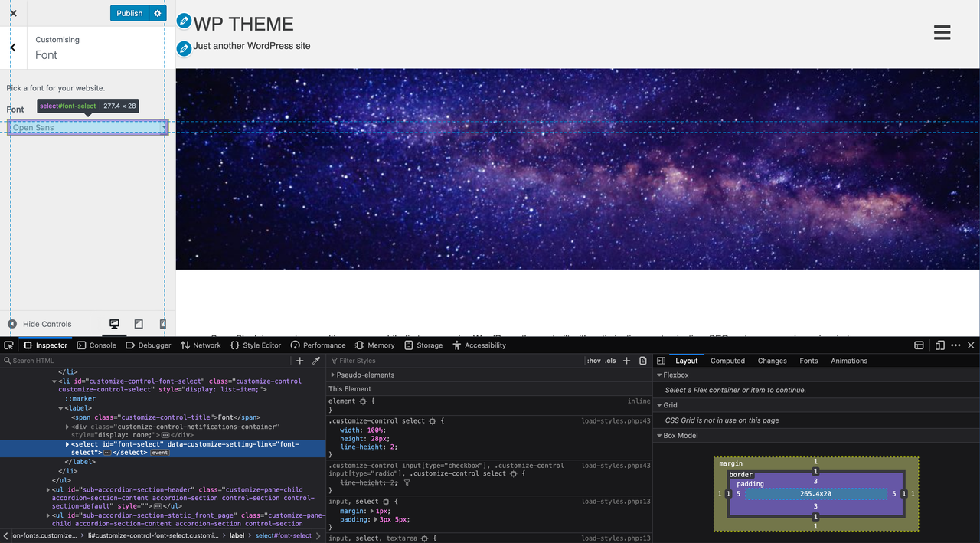This screenshot has width=980, height=543.
Task: Click the Filter Styles input
Action: [x=456, y=361]
